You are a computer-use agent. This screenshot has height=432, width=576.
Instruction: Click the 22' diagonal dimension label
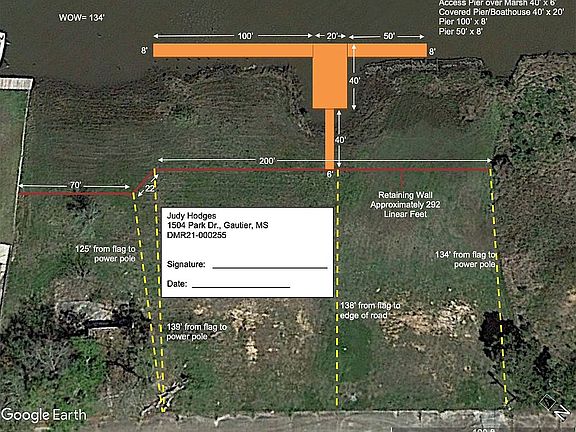click(150, 188)
